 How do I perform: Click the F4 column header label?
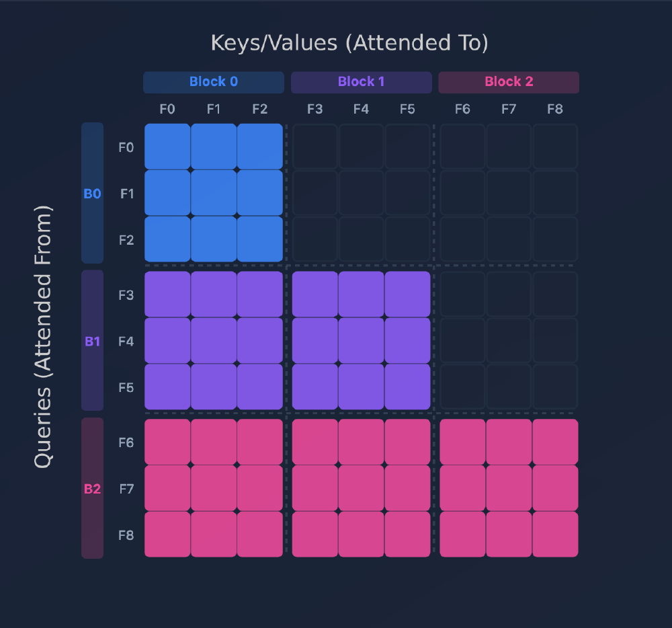361,110
